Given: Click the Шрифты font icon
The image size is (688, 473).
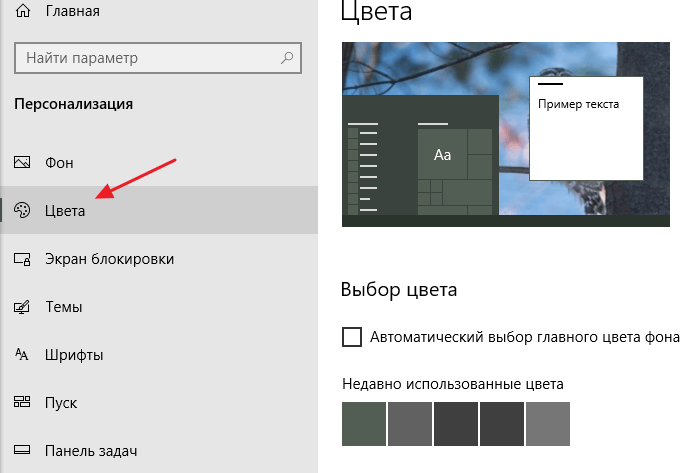Looking at the screenshot, I should click(x=22, y=354).
